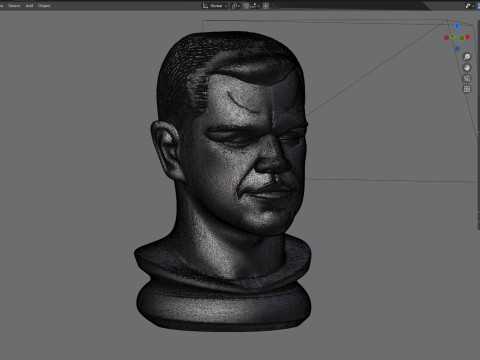The width and height of the screenshot is (480, 360).
Task: Open the Select menu
Action: (14, 6)
